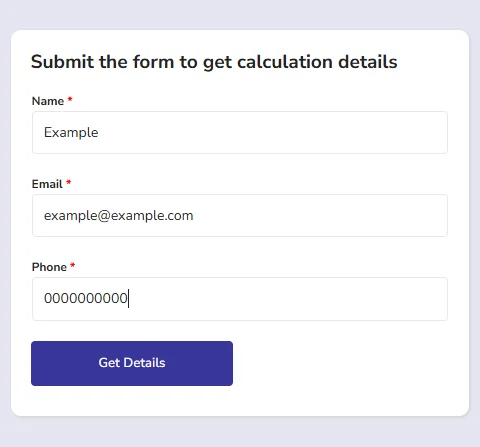480x447 pixels.
Task: Click the lavender background below the card
Action: [240, 432]
